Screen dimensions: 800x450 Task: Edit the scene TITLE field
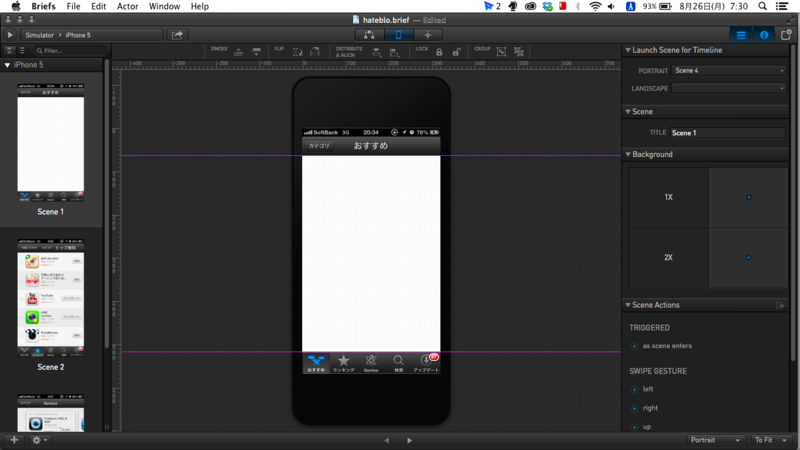[728, 133]
